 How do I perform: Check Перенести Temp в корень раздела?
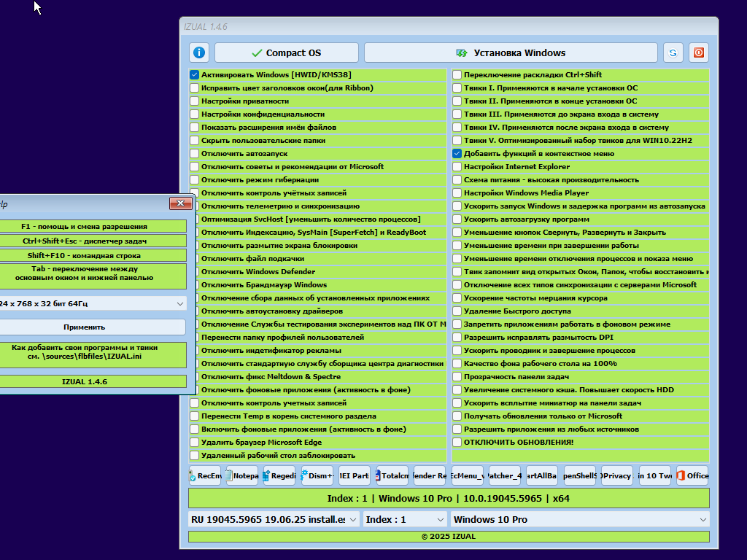(194, 416)
